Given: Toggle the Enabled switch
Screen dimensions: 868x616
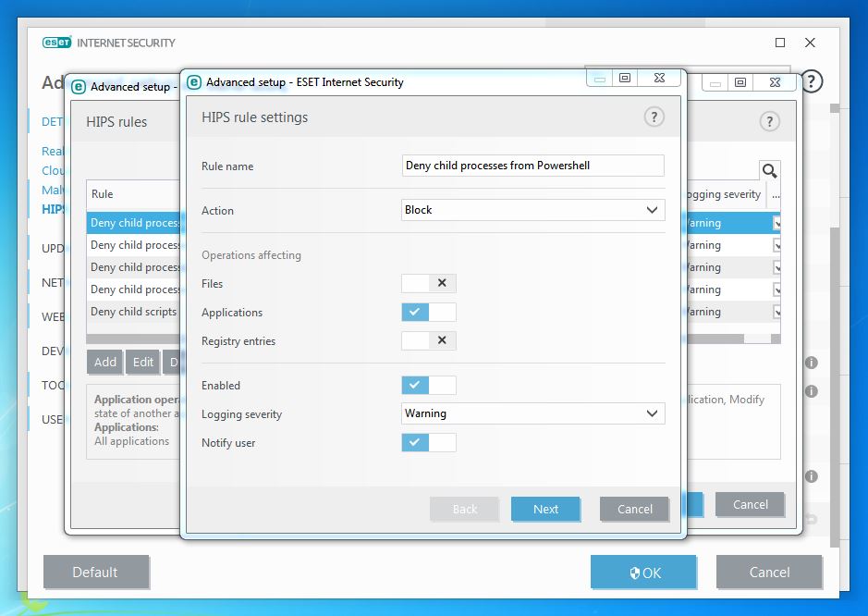Looking at the screenshot, I should click(429, 385).
